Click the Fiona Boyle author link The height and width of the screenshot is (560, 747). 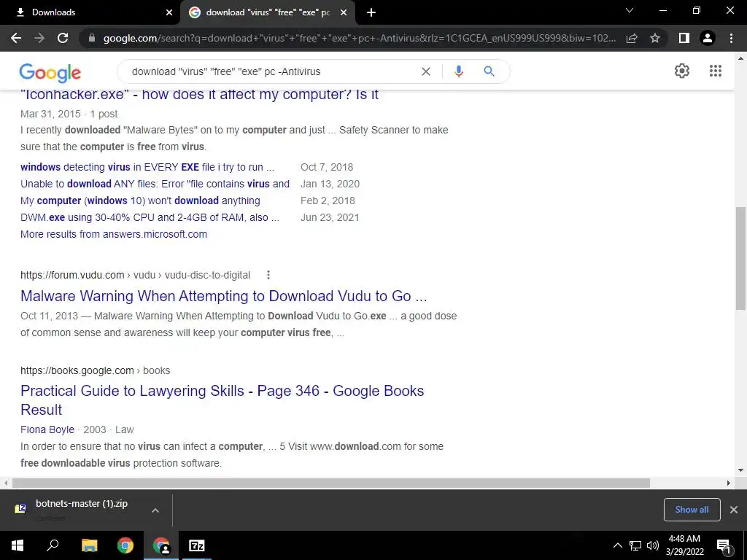47,429
